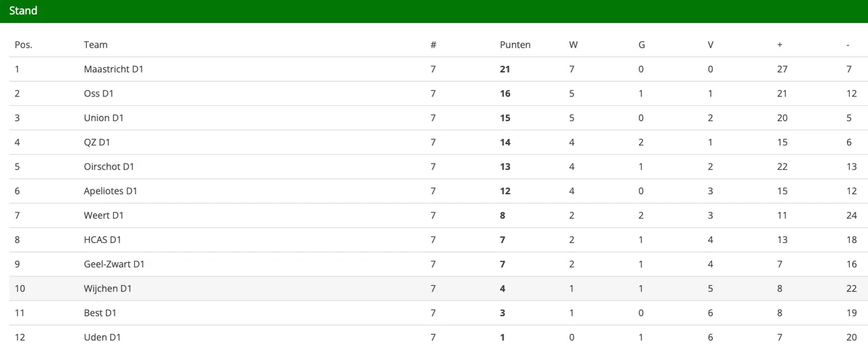Click the QZ D1 team name
This screenshot has height=351, width=868.
tap(97, 143)
